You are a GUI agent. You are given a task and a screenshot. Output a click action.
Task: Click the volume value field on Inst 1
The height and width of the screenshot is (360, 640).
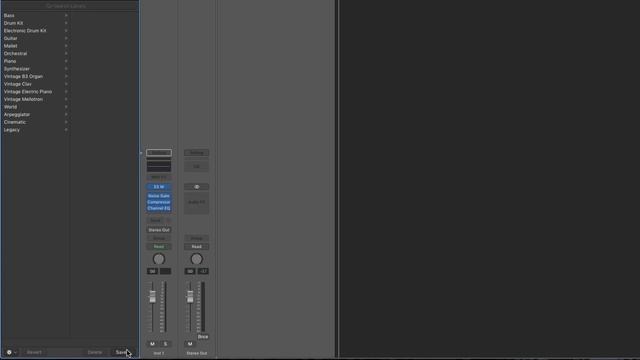[152, 271]
